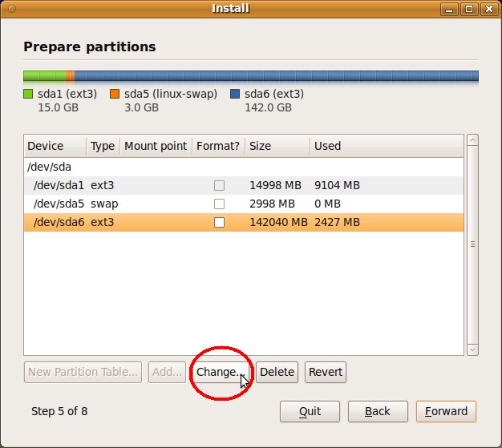Click the partition list scrollbar handle

(x=473, y=244)
